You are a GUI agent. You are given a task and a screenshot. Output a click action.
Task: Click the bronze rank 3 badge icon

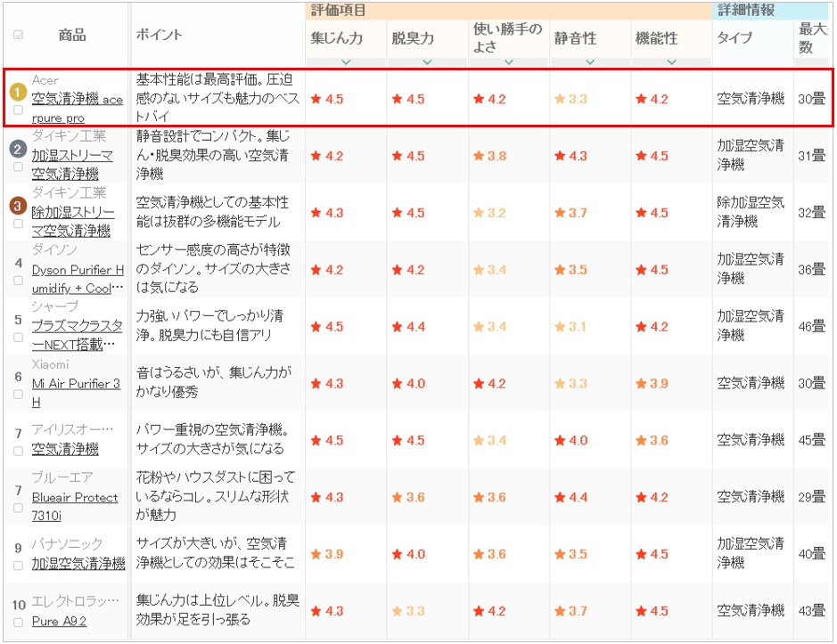(18, 205)
